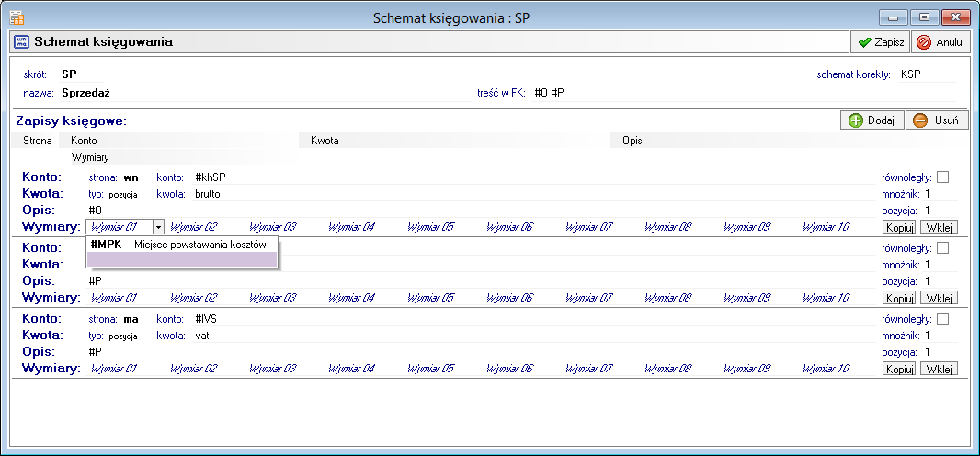Click the Strona column header
Image resolution: width=980 pixels, height=456 pixels.
[38, 142]
